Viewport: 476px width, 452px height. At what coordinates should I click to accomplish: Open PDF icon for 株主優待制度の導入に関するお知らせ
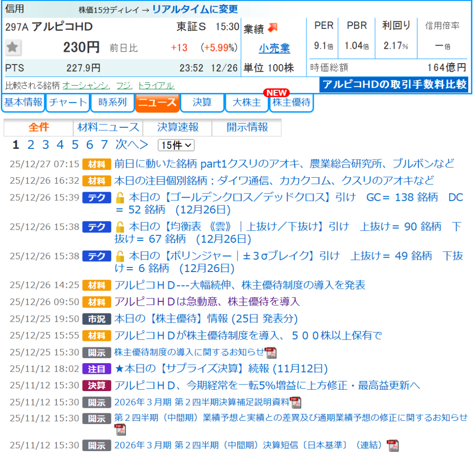(271, 352)
